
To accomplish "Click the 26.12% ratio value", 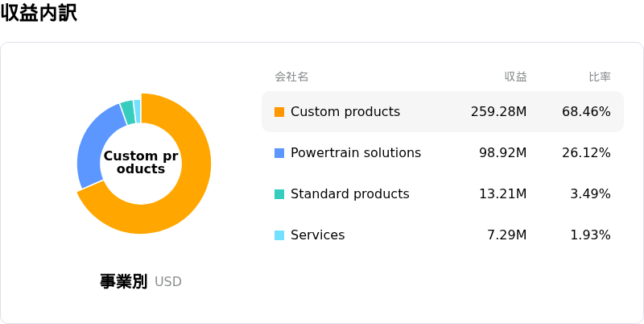I will (x=586, y=153).
